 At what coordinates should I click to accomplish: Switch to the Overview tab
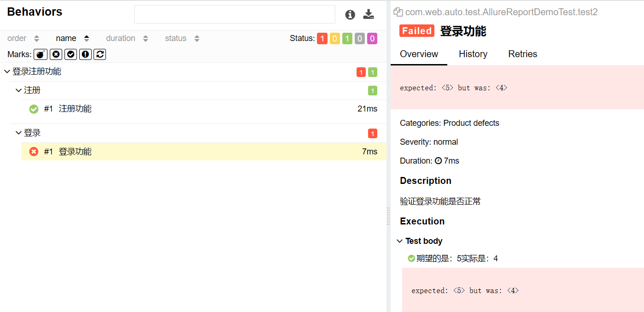[419, 54]
